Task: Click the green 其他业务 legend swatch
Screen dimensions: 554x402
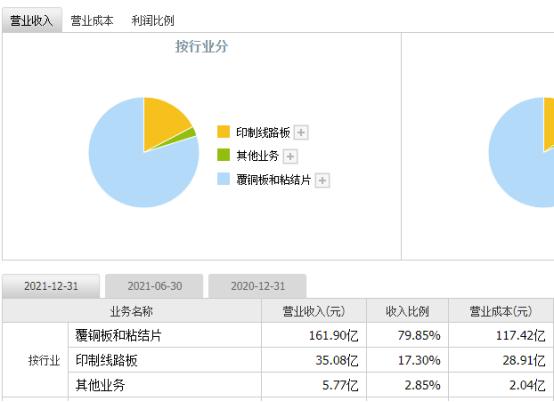Action: [223, 155]
